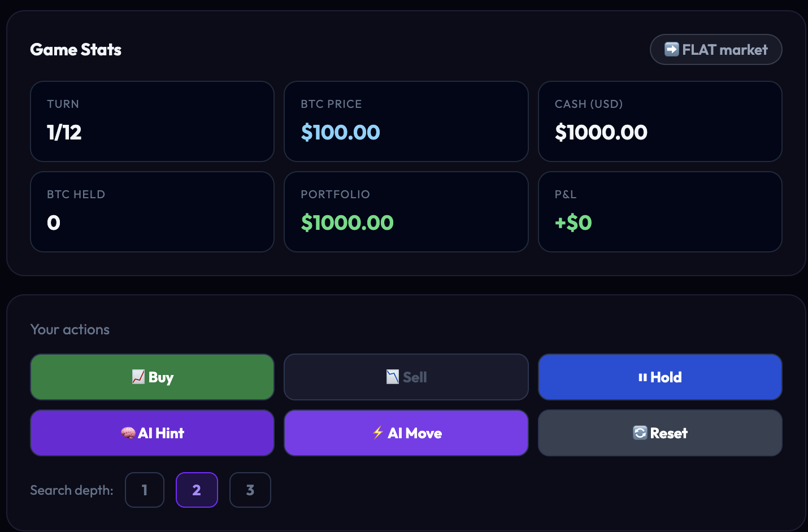
Task: Click the FLAT market indicator pill
Action: tap(715, 50)
